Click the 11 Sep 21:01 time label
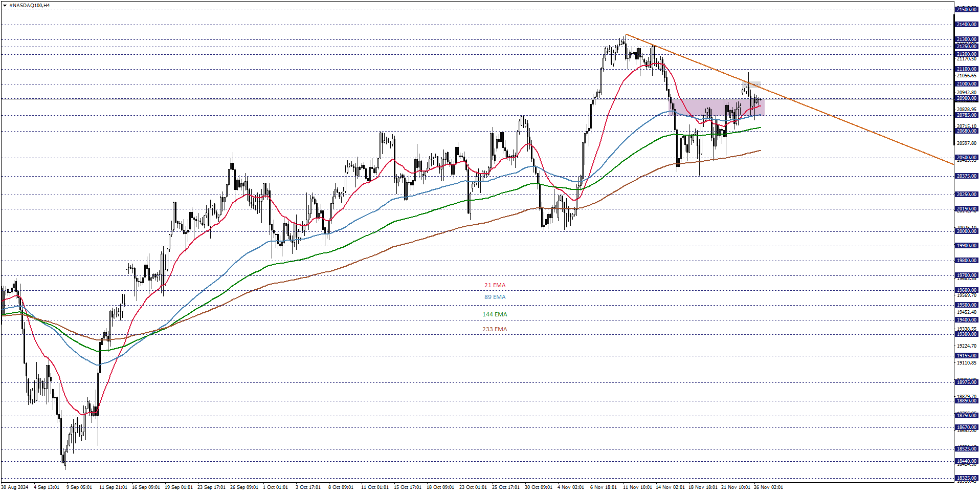This screenshot has height=493, width=980. 113,487
